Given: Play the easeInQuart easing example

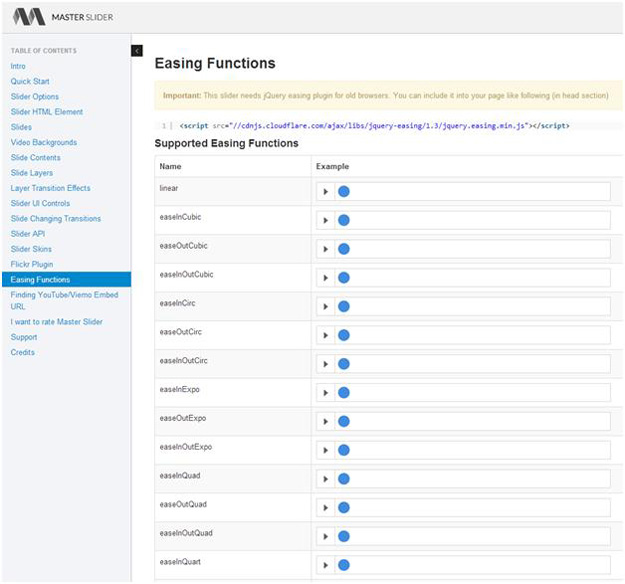Looking at the screenshot, I should 326,565.
